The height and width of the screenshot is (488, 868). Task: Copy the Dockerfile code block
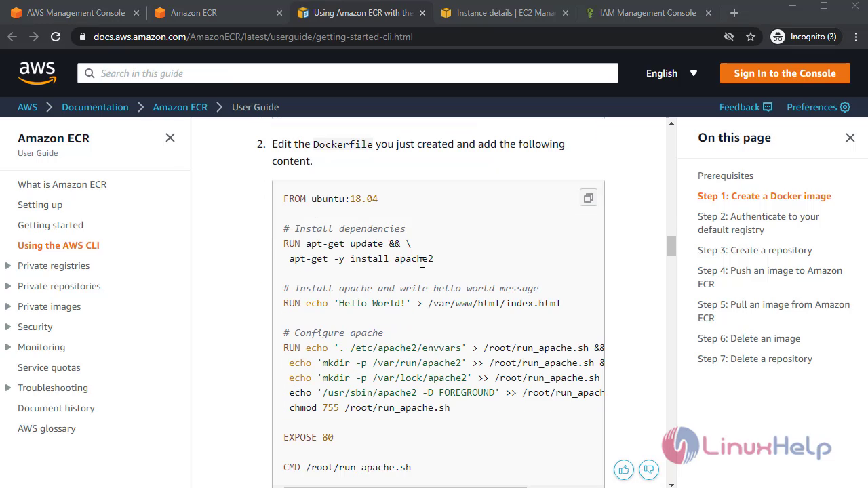[588, 198]
